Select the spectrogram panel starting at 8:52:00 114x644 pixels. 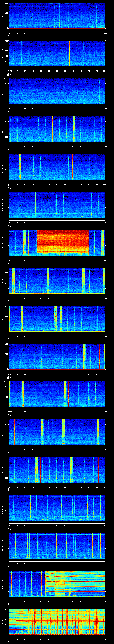tap(57, 91)
